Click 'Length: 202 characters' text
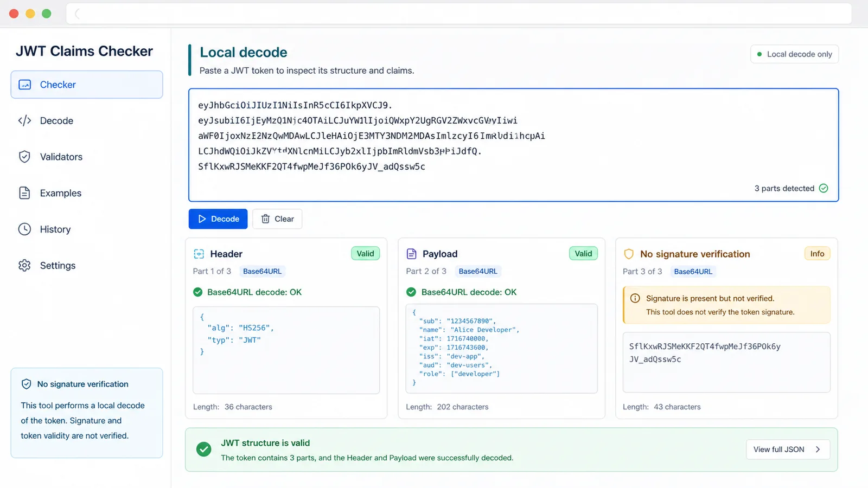The width and height of the screenshot is (868, 488). pyautogui.click(x=447, y=407)
